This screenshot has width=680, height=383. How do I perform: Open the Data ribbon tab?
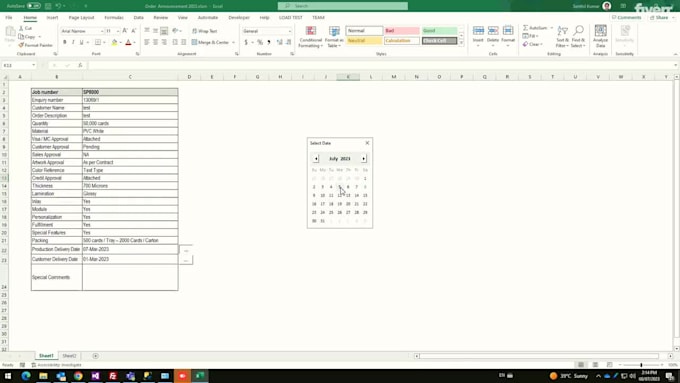pyautogui.click(x=139, y=18)
